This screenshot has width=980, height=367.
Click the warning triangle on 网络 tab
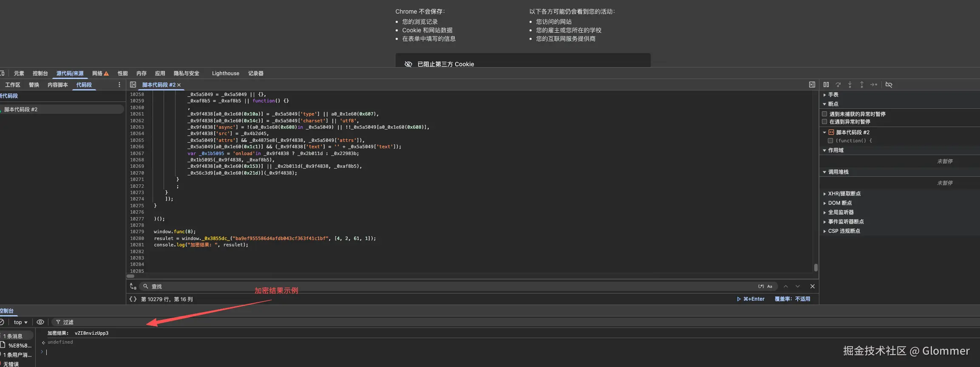click(106, 73)
